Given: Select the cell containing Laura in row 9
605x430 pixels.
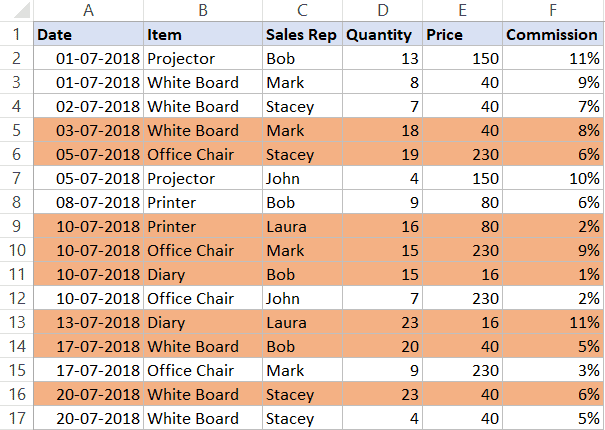Looking at the screenshot, I should pos(302,226).
